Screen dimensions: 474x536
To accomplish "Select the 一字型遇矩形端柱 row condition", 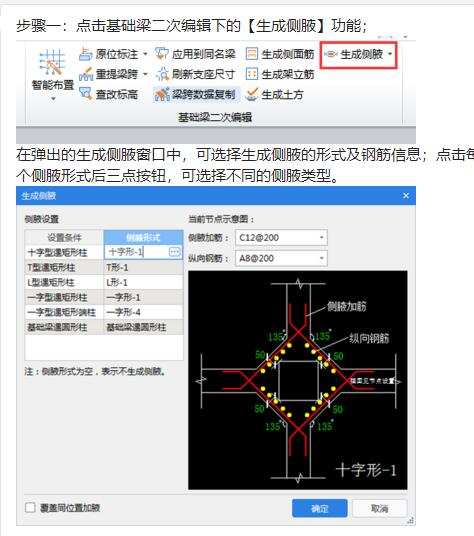I will tap(64, 312).
